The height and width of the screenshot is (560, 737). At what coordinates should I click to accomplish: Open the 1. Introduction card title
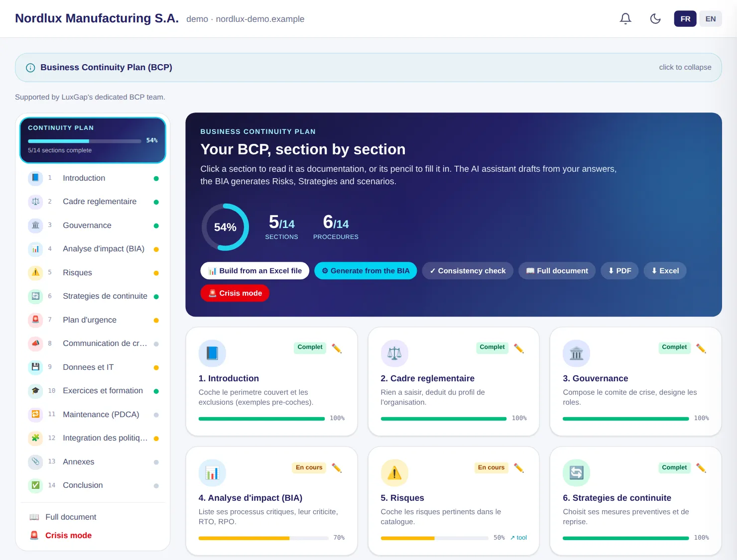click(229, 378)
